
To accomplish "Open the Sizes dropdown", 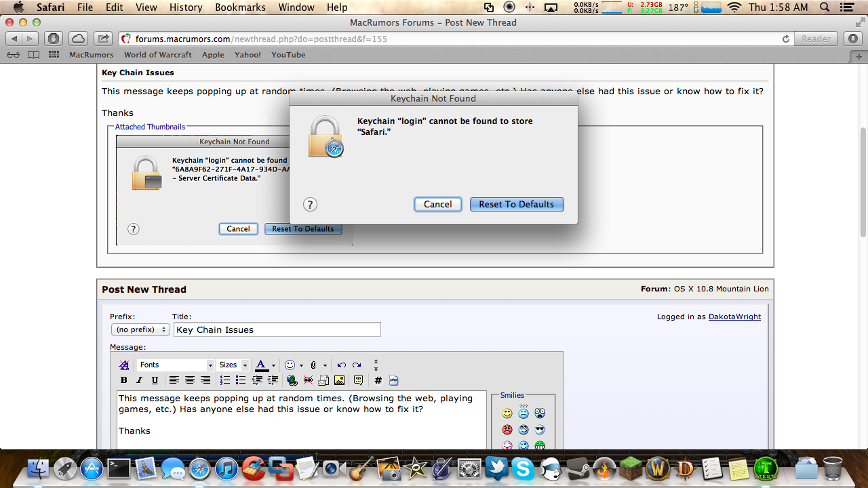I will point(233,365).
